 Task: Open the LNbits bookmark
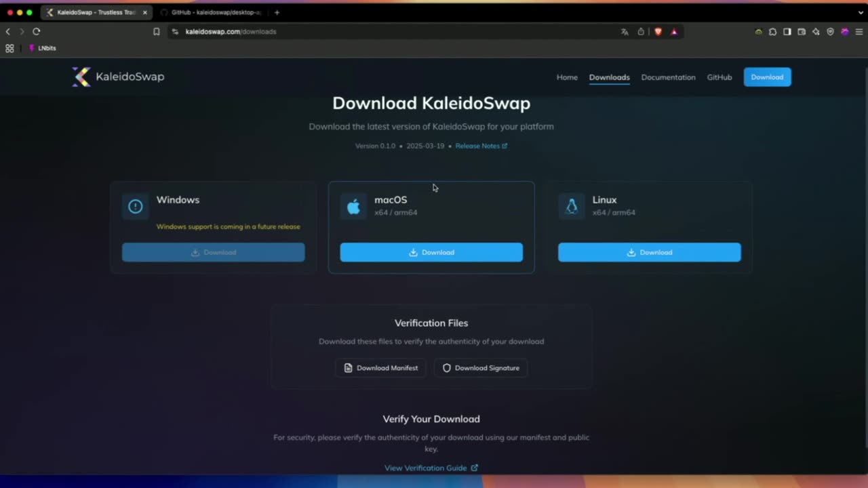42,48
